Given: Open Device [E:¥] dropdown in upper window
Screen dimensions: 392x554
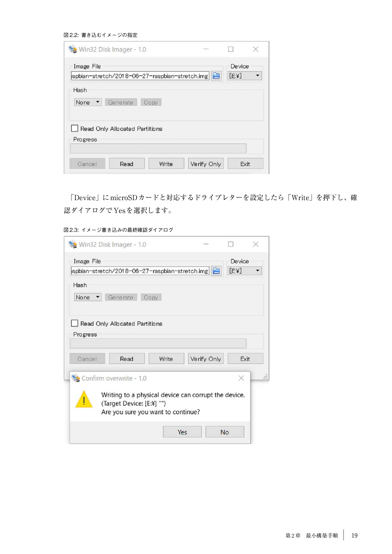Looking at the screenshot, I should tap(245, 76).
